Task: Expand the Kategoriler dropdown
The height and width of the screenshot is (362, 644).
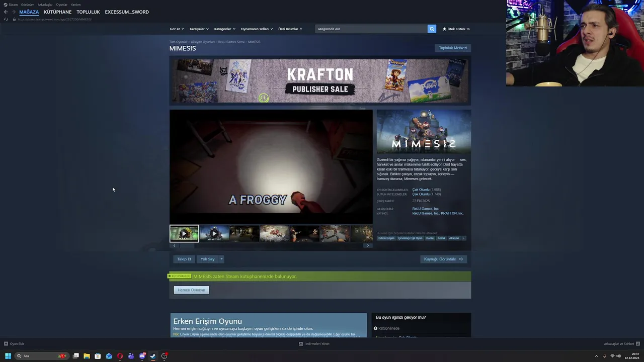Action: tap(224, 29)
